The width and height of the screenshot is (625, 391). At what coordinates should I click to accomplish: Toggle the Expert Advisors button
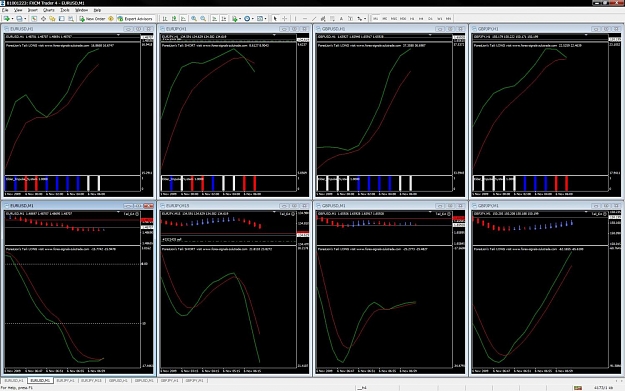coord(135,18)
